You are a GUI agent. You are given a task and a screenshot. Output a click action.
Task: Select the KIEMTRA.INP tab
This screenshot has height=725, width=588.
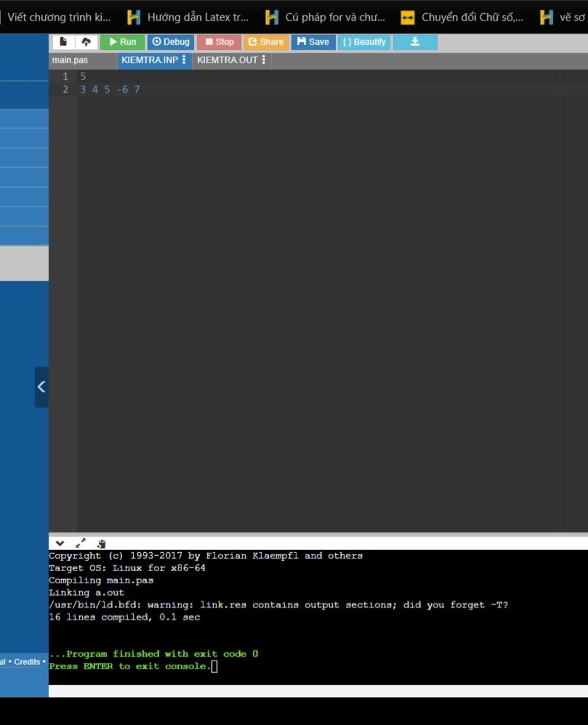[149, 60]
